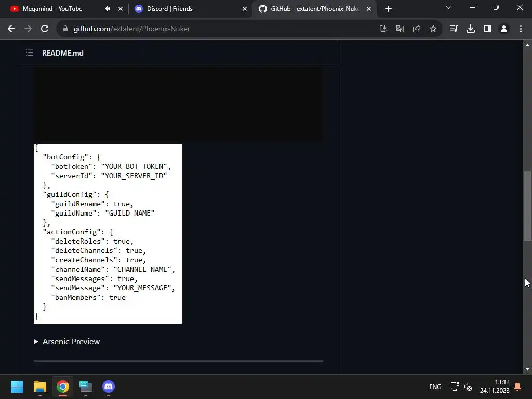532x399 pixels.
Task: Open tab search chevron
Action: click(x=448, y=7)
